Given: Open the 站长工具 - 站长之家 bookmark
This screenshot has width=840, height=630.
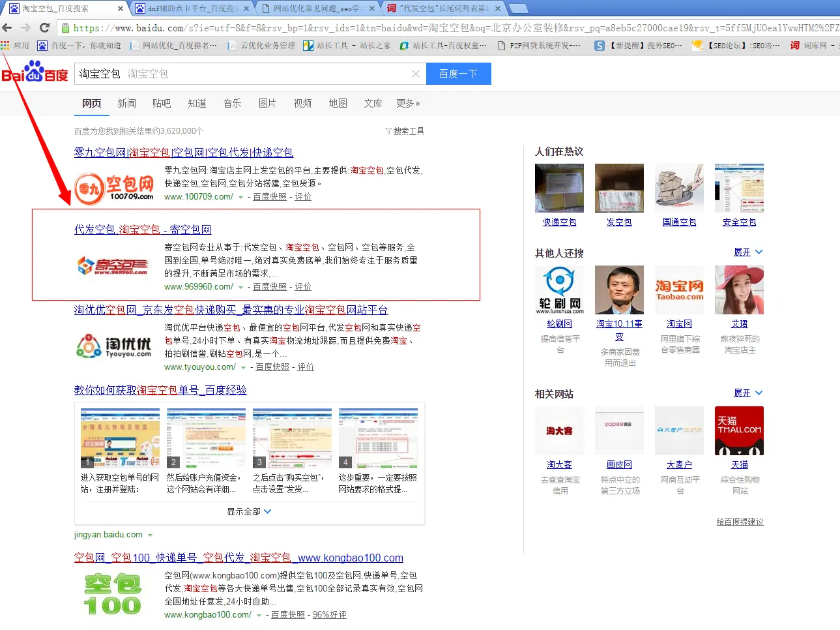Looking at the screenshot, I should click(347, 45).
